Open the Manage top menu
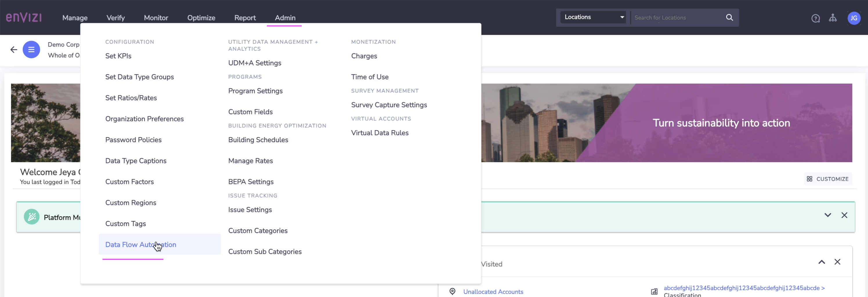Screen dimensions: 868x297 75,18
